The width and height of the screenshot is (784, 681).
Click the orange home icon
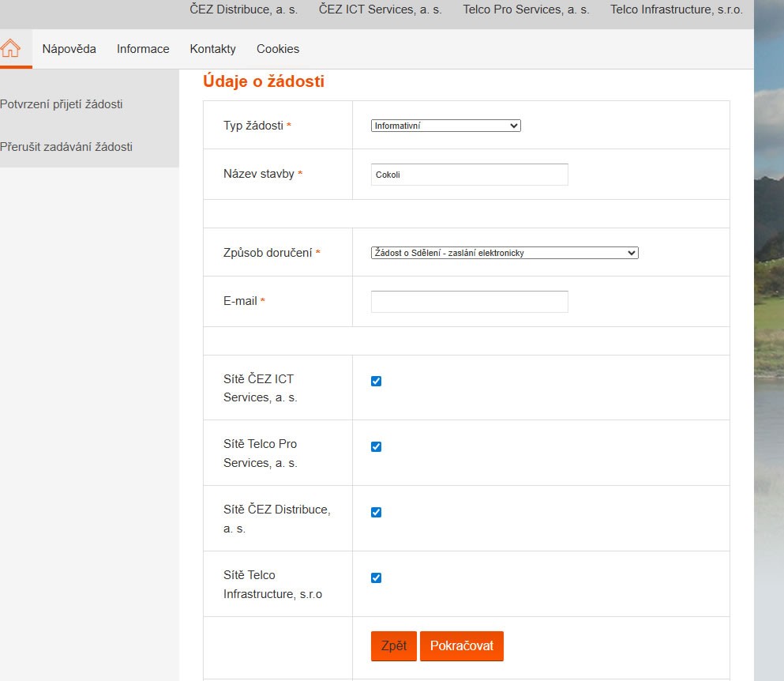click(x=10, y=49)
